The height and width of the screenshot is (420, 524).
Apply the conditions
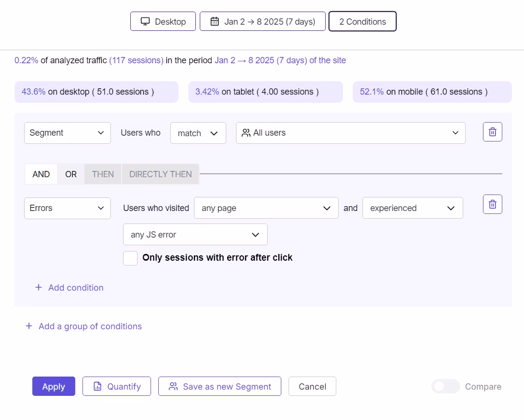54,386
